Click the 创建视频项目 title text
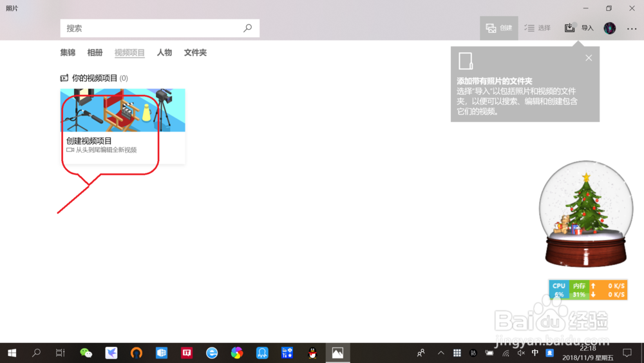 pos(89,141)
